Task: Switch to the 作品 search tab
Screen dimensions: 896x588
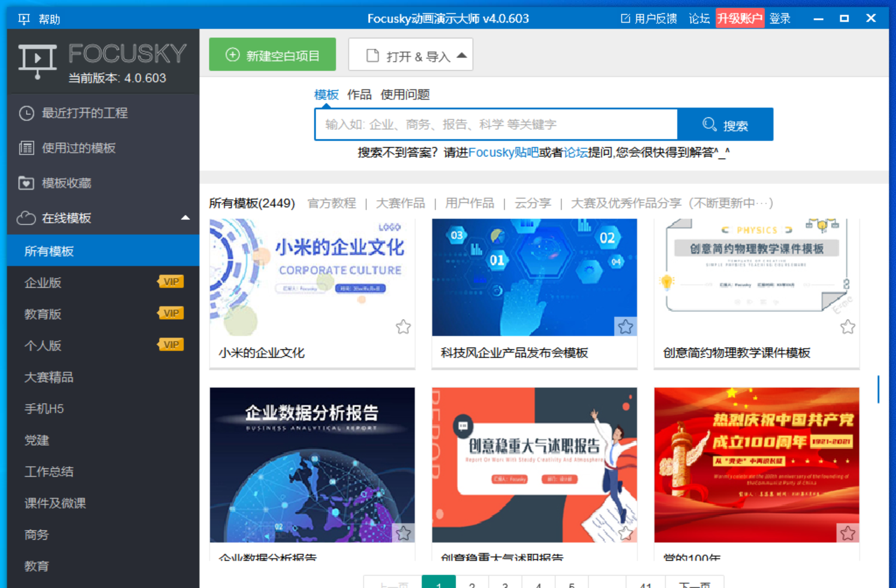Action: click(x=359, y=94)
